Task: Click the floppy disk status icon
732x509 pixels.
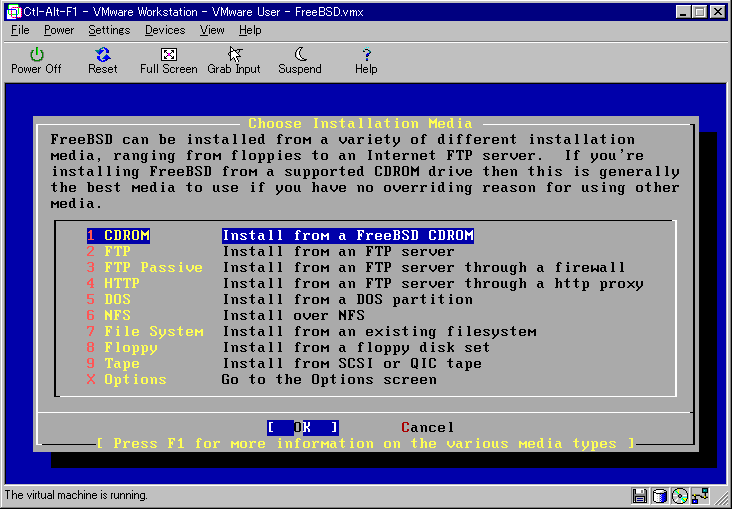Action: [x=640, y=495]
